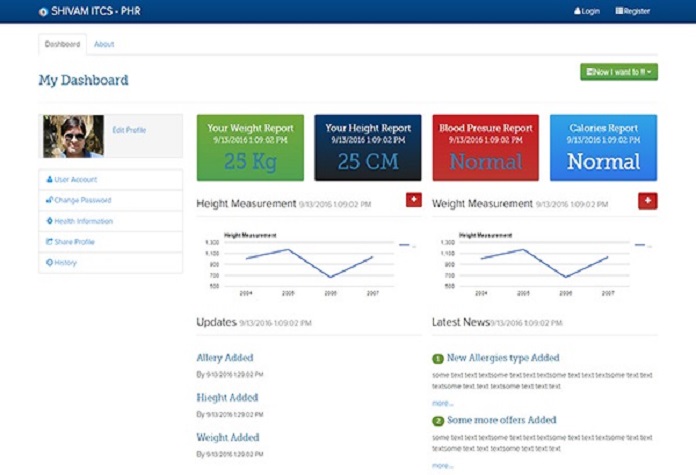
Task: Open the 'Now I want to' dropdown
Action: (619, 72)
